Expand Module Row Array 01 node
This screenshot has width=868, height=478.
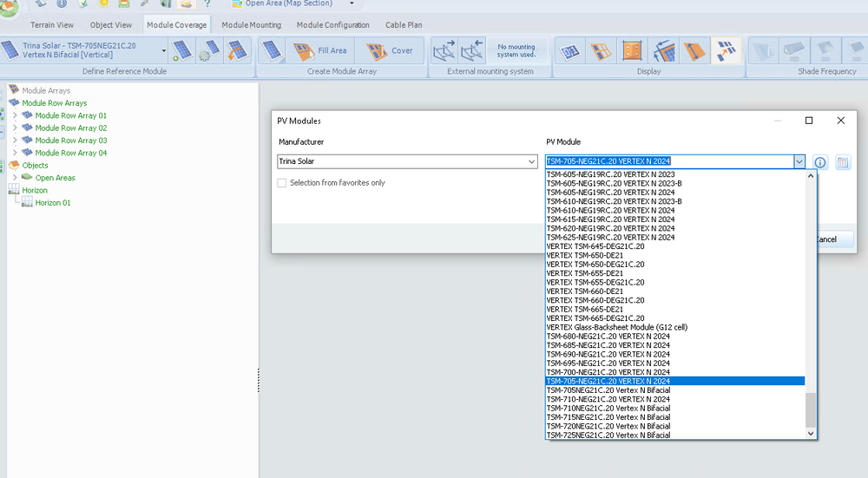15,115
